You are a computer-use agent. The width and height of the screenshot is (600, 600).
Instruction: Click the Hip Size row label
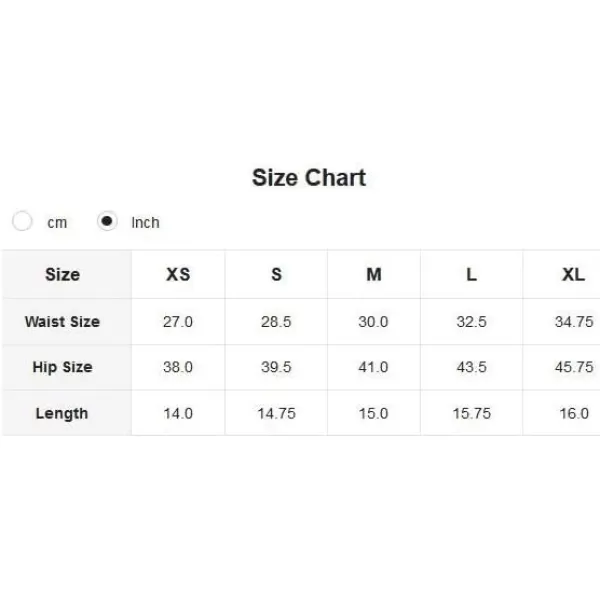pyautogui.click(x=62, y=367)
